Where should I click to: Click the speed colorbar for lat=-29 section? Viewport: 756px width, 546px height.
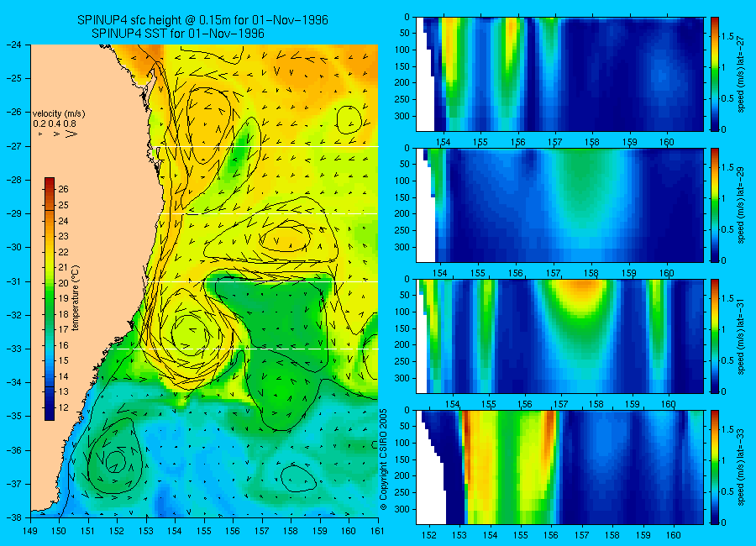714,206
